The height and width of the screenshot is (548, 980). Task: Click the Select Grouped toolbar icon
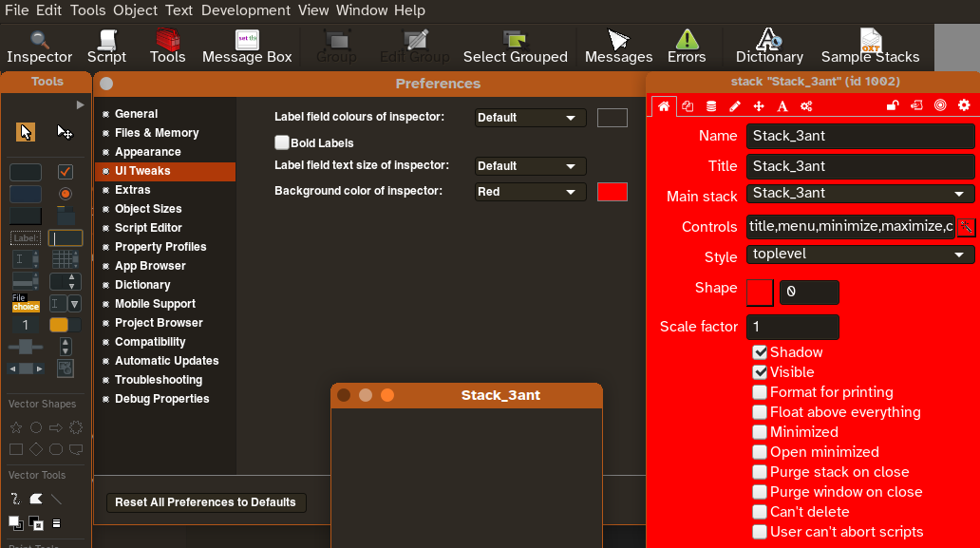515,47
